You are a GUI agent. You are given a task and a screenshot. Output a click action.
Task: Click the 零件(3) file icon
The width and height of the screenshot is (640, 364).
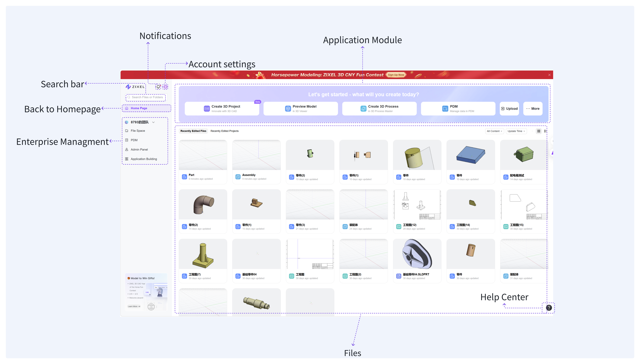[x=291, y=227]
